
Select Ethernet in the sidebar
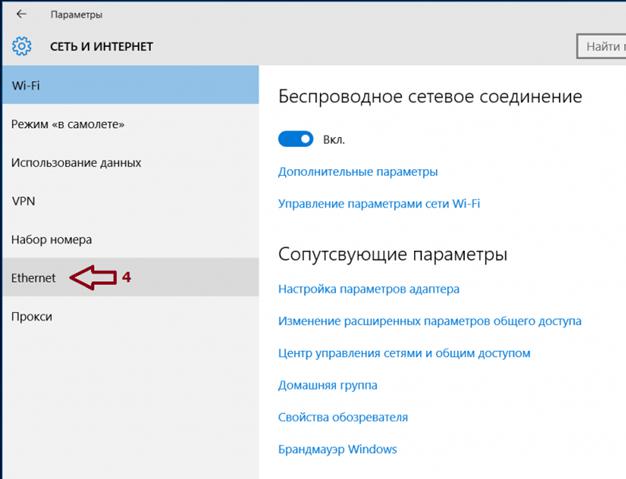33,278
